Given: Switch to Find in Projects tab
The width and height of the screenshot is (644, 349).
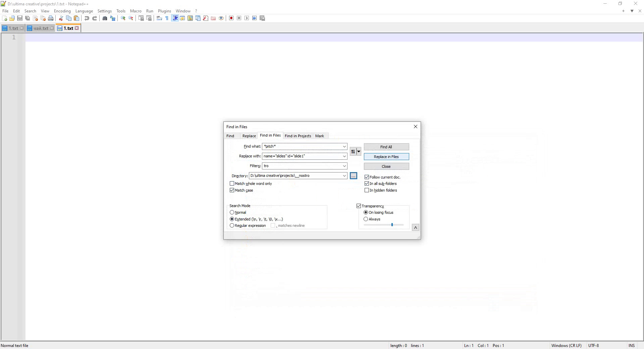Looking at the screenshot, I should coord(298,136).
